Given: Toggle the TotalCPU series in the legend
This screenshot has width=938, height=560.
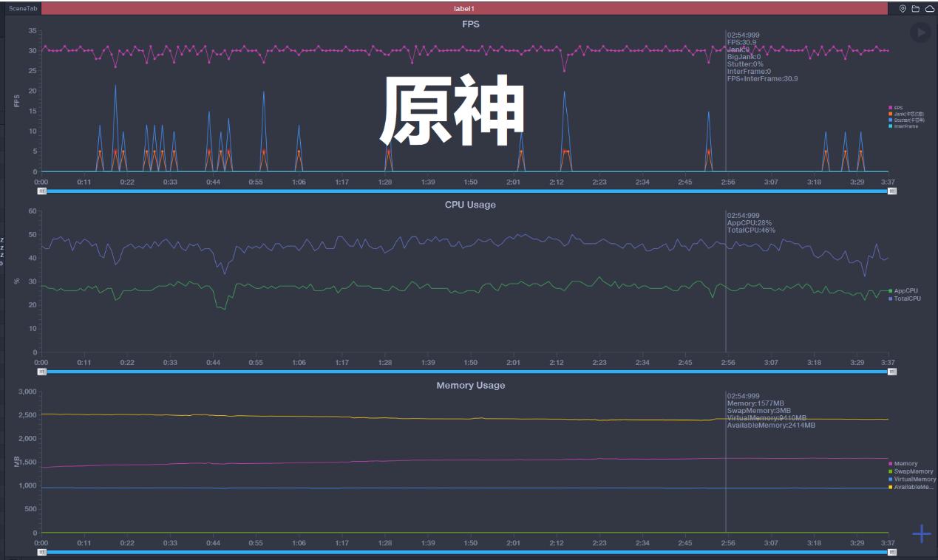Looking at the screenshot, I should coord(905,298).
